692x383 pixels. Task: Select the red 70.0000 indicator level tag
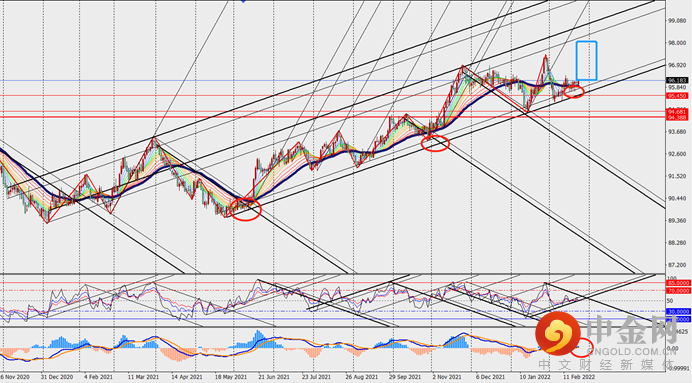(678, 291)
